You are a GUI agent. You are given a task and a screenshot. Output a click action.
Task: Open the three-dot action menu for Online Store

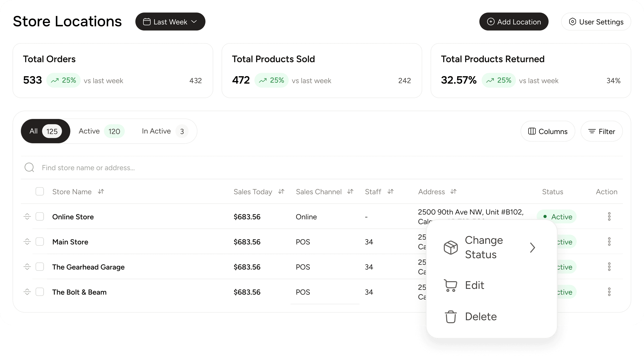coord(609,216)
